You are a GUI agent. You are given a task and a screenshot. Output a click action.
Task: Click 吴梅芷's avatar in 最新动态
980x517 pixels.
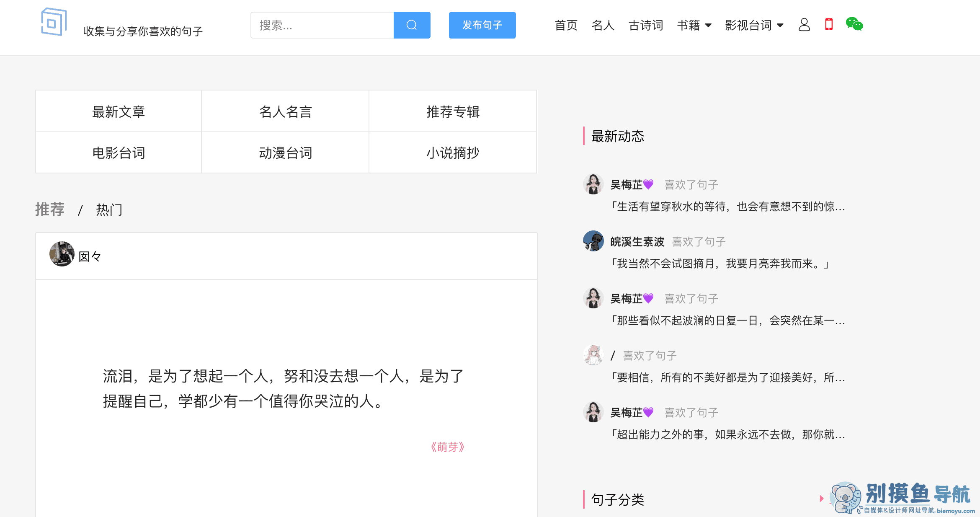593,184
